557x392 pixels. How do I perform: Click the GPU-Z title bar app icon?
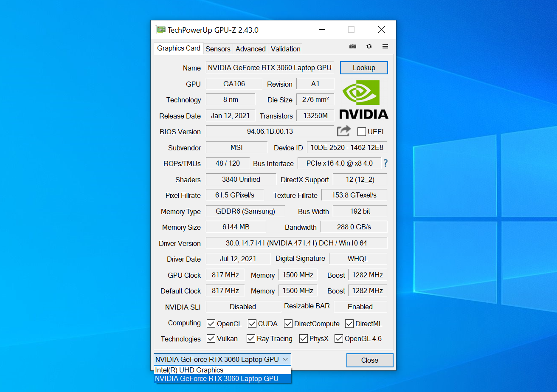[160, 30]
